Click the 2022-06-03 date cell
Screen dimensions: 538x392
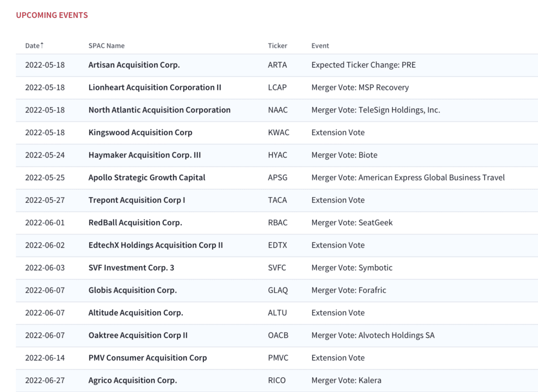45,268
